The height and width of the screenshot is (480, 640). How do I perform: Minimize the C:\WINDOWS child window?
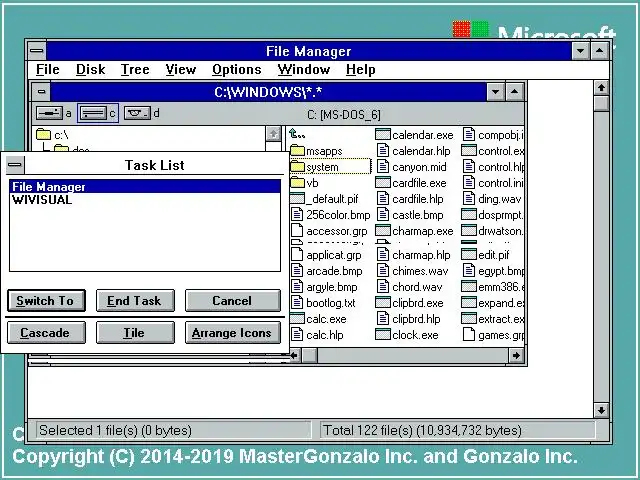(496, 91)
